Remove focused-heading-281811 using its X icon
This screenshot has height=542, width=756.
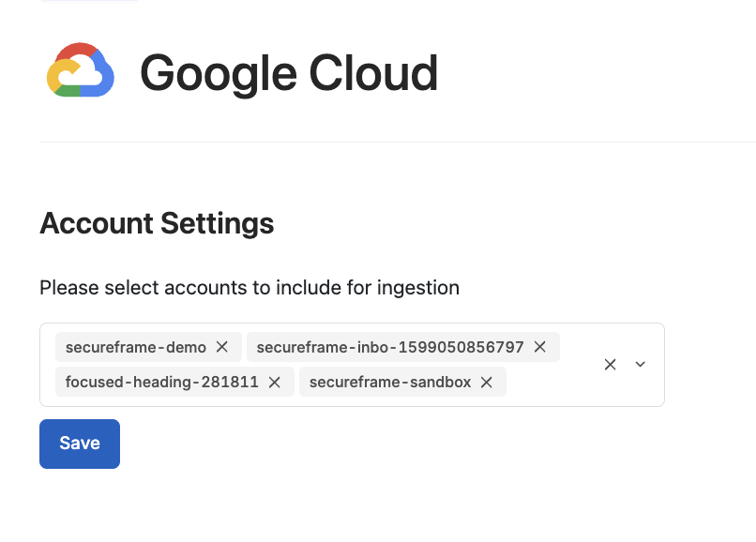[x=274, y=382]
